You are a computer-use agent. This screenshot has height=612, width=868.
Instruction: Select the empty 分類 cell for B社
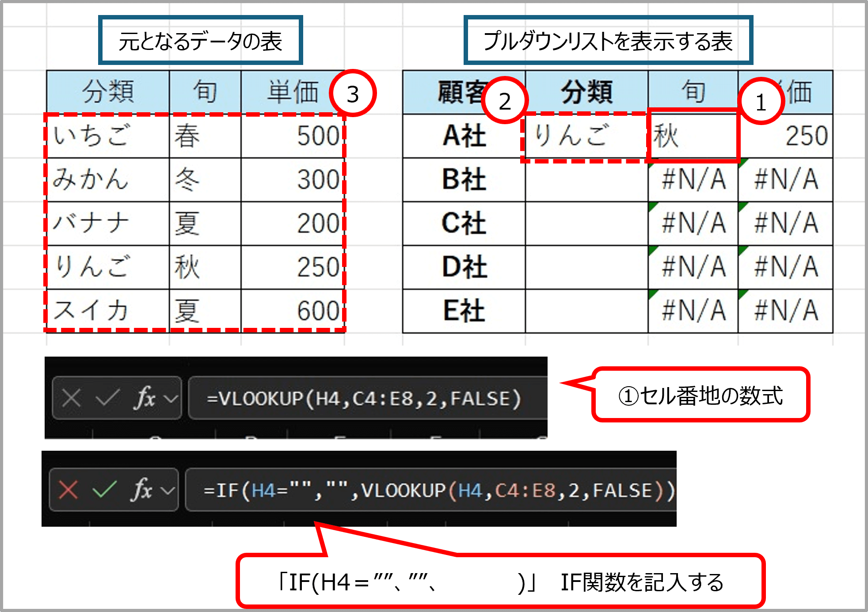(x=586, y=180)
